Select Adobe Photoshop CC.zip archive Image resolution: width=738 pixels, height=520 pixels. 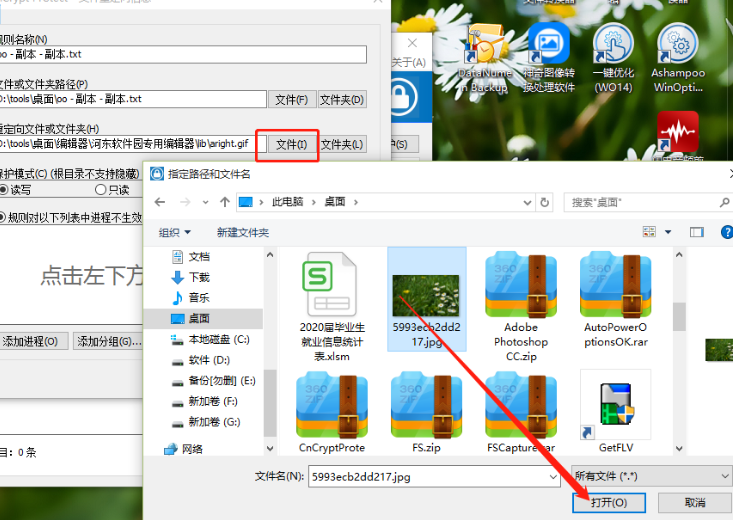point(521,306)
